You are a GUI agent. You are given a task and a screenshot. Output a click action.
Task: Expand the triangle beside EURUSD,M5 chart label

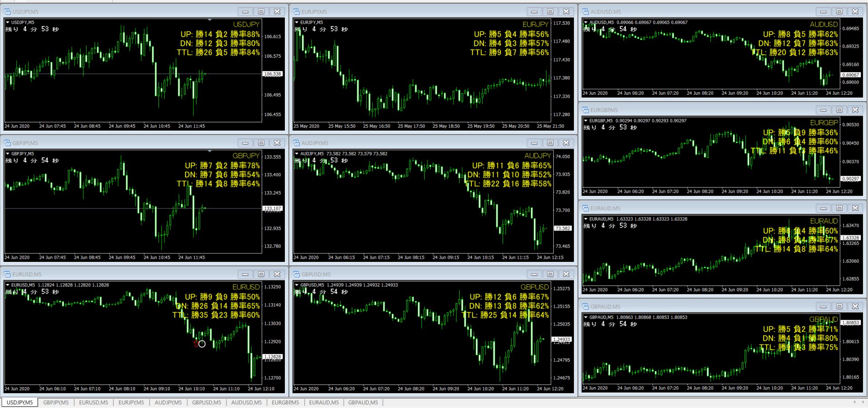[x=8, y=285]
